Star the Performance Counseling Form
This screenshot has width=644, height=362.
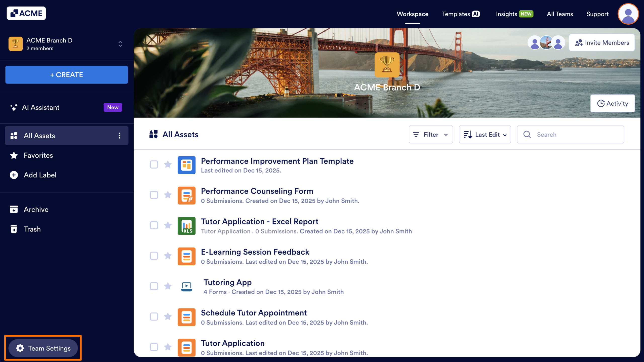(168, 195)
